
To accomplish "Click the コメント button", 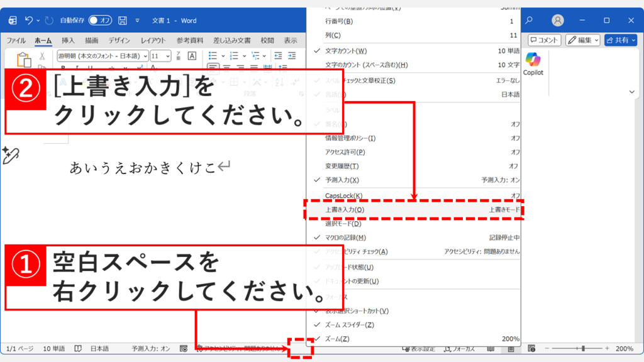I will tap(544, 39).
